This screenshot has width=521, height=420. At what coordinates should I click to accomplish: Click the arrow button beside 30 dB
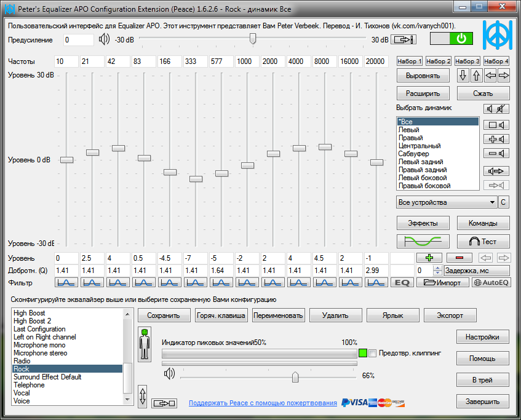pyautogui.click(x=404, y=40)
